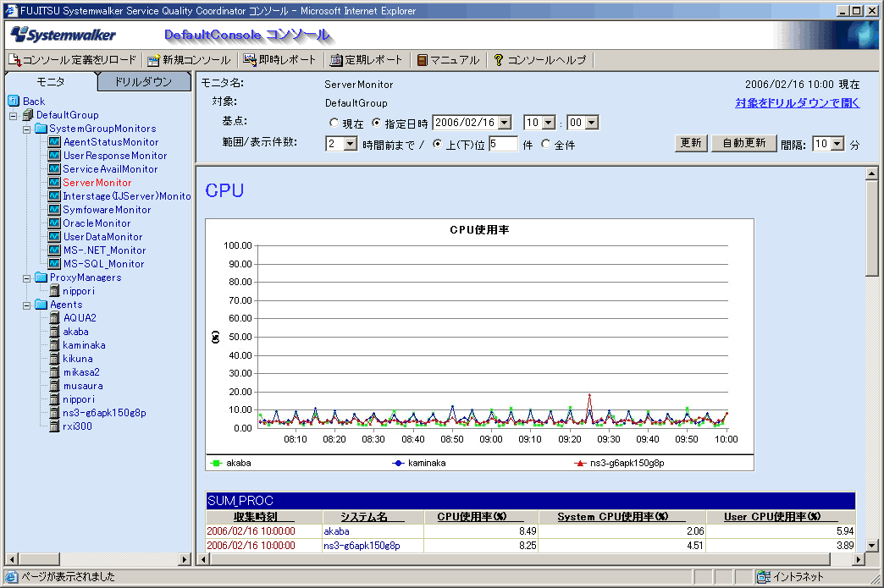The height and width of the screenshot is (588, 884).
Task: Collapse the ProxyManagers tree node
Action: point(26,278)
